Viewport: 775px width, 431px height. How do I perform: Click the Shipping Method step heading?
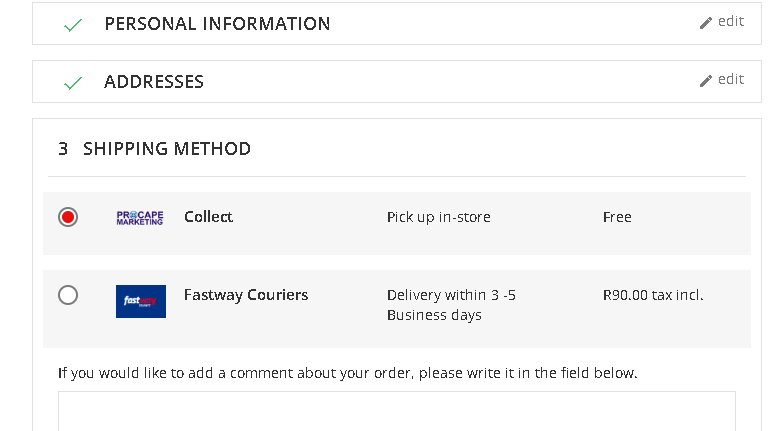[x=166, y=149]
